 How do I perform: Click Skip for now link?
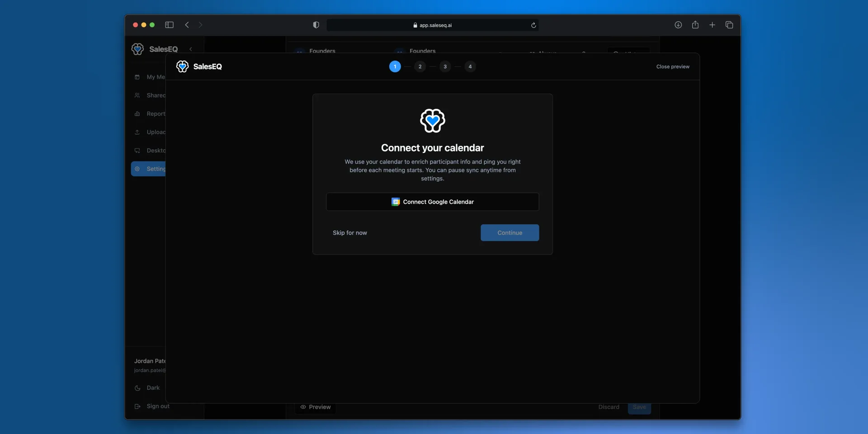coord(350,233)
